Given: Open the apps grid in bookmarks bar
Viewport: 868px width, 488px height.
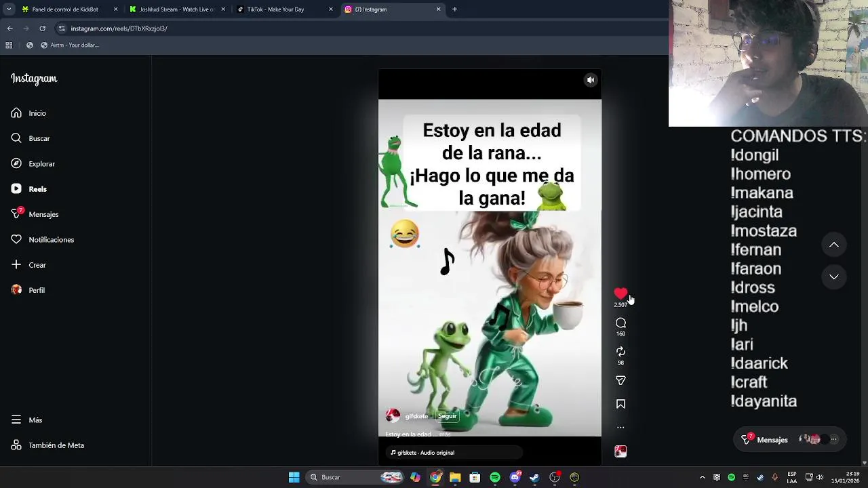Looking at the screenshot, I should coord(9,45).
